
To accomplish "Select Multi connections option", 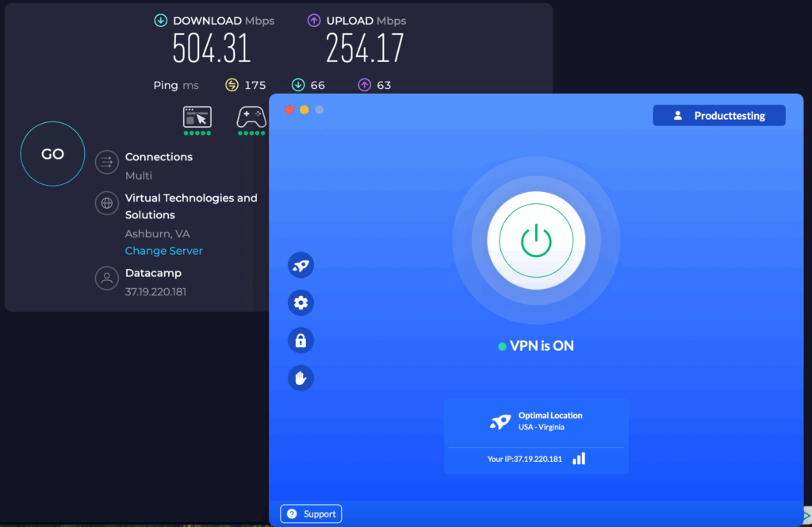I will click(139, 175).
